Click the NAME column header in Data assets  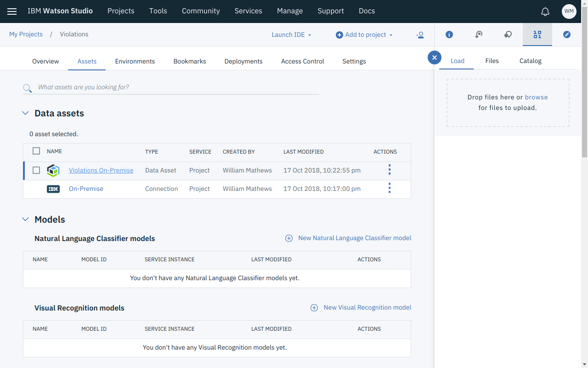click(x=54, y=151)
